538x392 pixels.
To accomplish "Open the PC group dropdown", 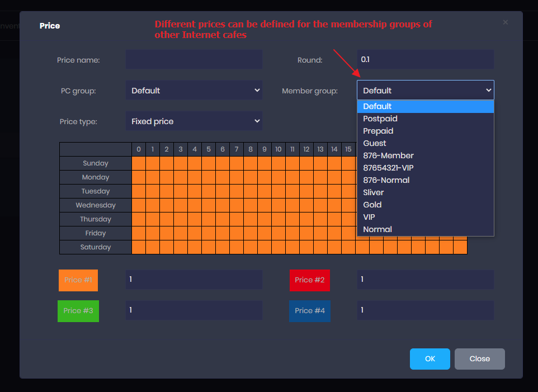I will click(194, 91).
